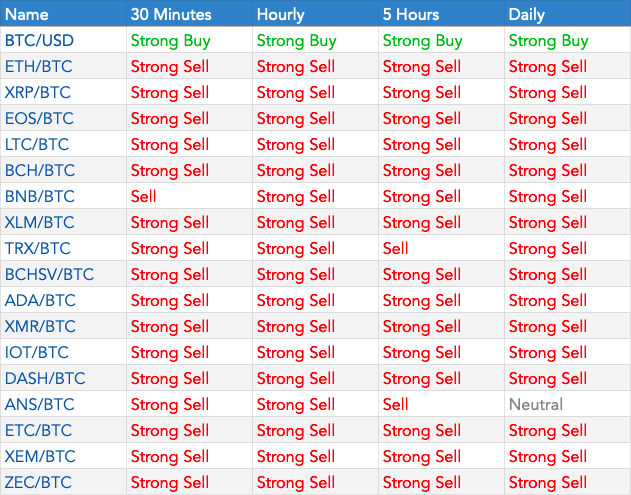
Task: Open the XMR/BTC pair link
Action: point(40,326)
